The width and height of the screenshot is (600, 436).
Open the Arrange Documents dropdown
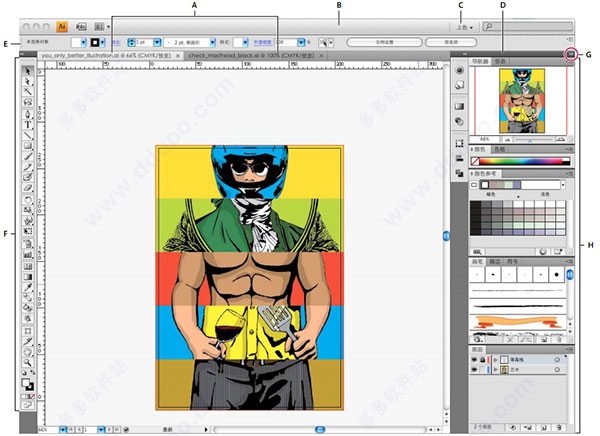(x=102, y=27)
